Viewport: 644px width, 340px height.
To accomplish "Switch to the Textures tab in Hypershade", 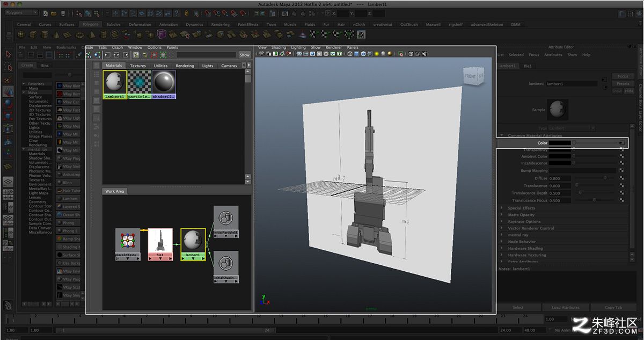I will (x=138, y=66).
